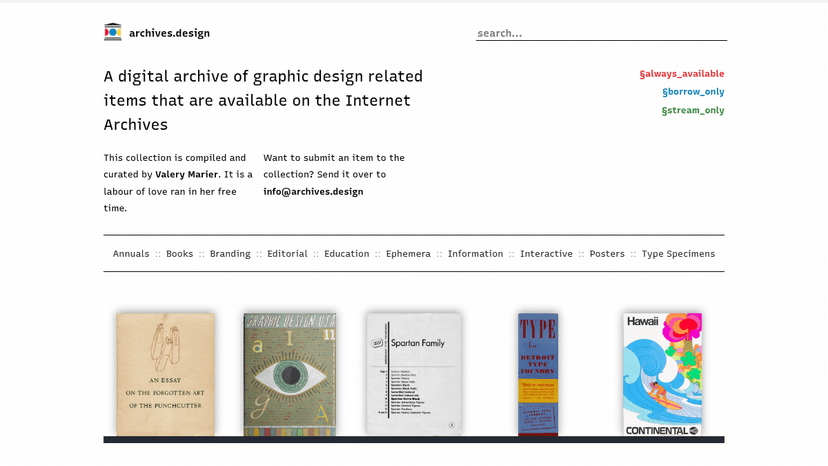The width and height of the screenshot is (828, 466).
Task: Open the archives.design home link text
Action: (x=169, y=33)
